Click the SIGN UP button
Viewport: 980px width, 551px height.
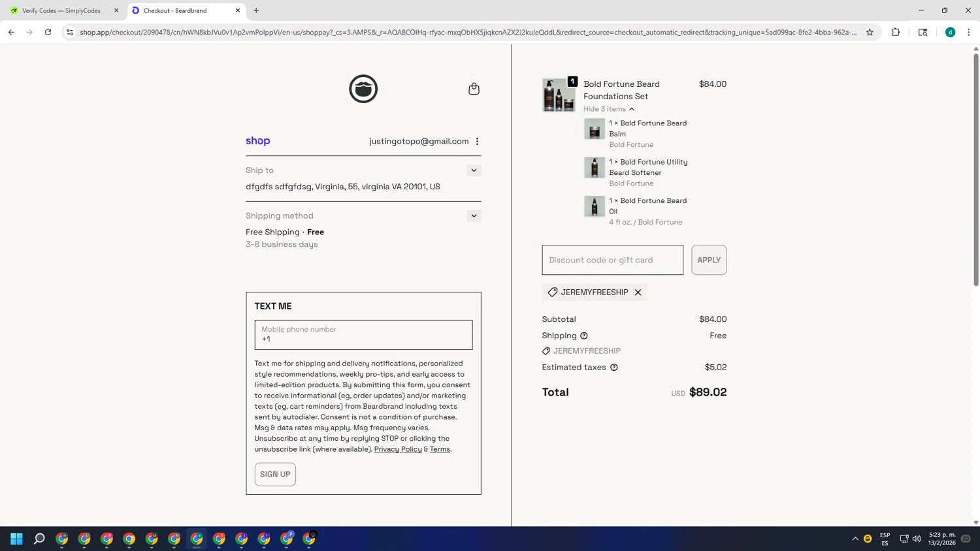(275, 475)
